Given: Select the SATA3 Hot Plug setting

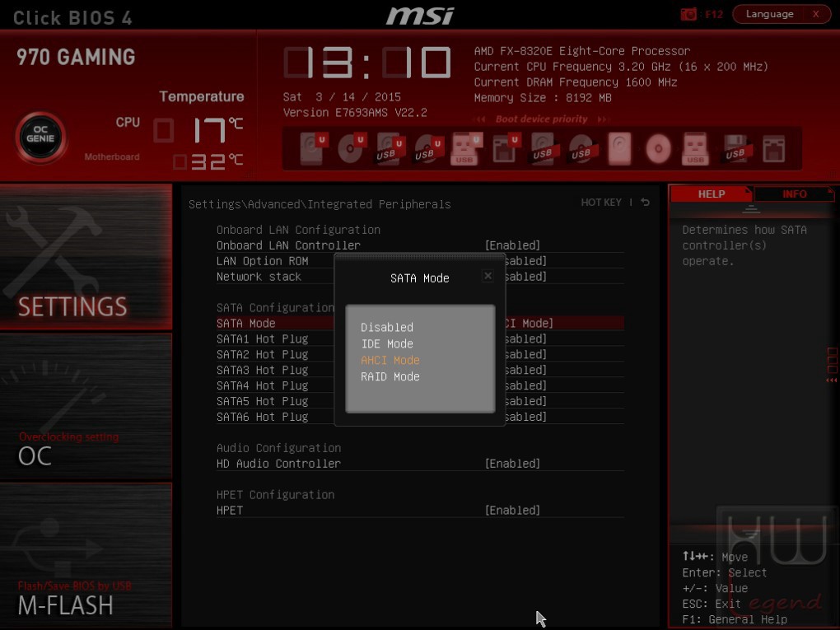Looking at the screenshot, I should (263, 370).
